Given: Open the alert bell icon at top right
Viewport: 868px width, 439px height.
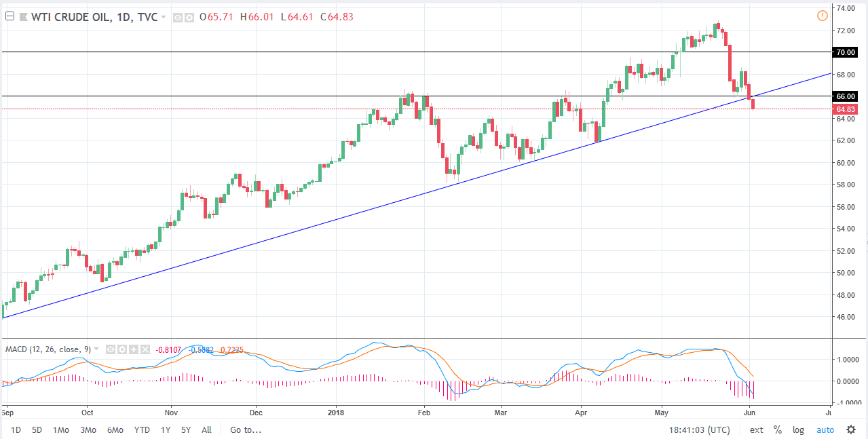Looking at the screenshot, I should pos(822,15).
